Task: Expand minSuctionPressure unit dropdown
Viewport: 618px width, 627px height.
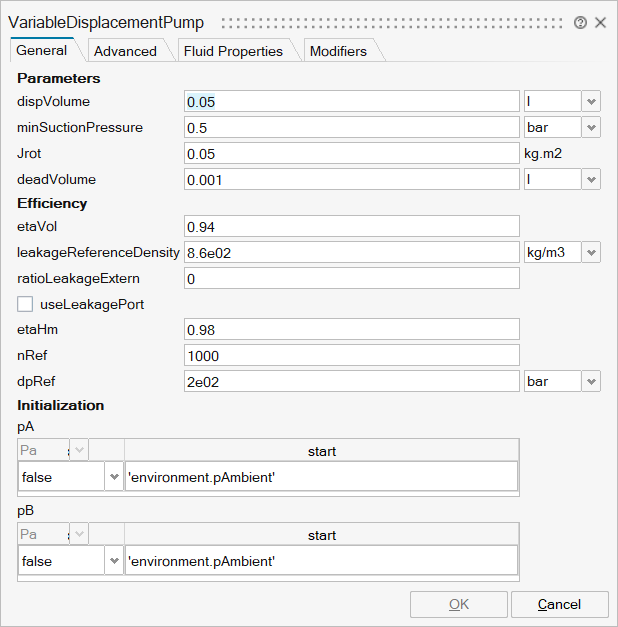Action: click(591, 127)
